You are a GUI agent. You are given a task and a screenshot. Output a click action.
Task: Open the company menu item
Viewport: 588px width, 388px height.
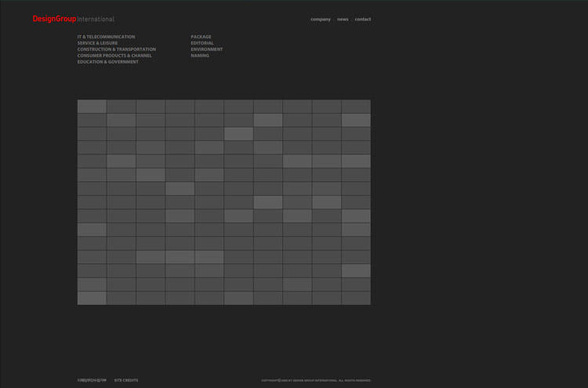coord(321,19)
